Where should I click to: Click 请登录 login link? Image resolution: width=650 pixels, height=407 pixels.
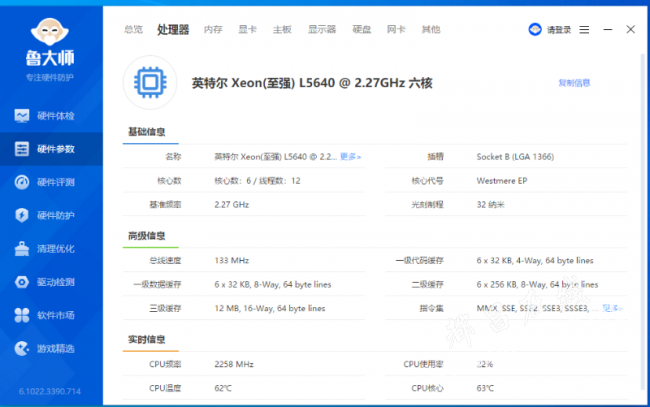coord(559,30)
